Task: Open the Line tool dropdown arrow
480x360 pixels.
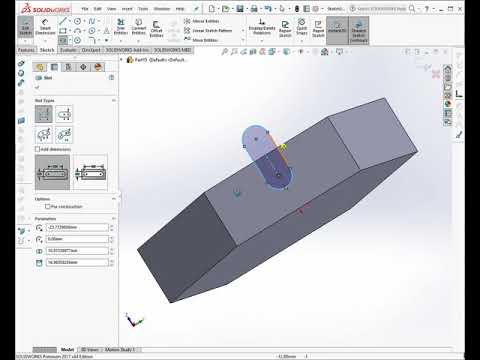Action: (x=70, y=21)
